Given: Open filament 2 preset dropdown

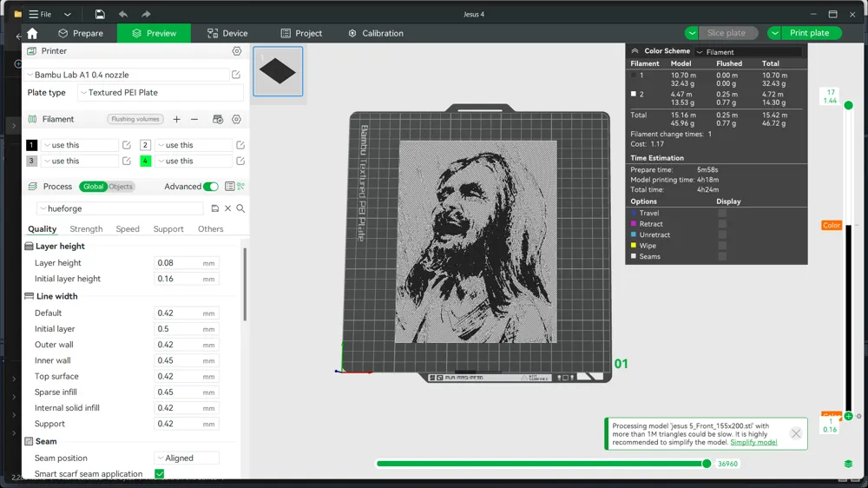Looking at the screenshot, I should tap(194, 145).
